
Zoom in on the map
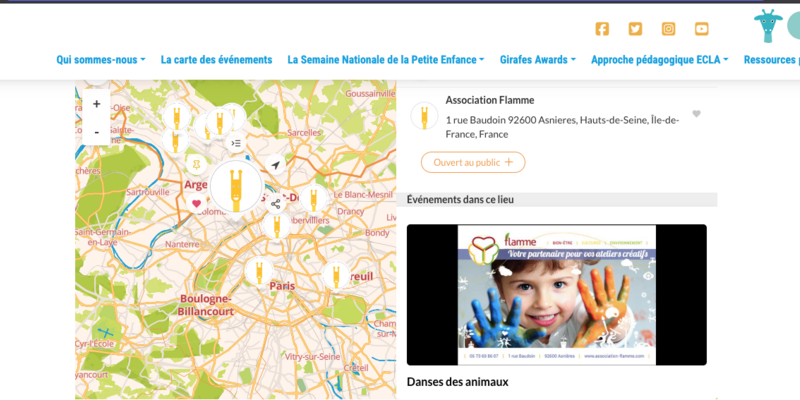pos(96,104)
